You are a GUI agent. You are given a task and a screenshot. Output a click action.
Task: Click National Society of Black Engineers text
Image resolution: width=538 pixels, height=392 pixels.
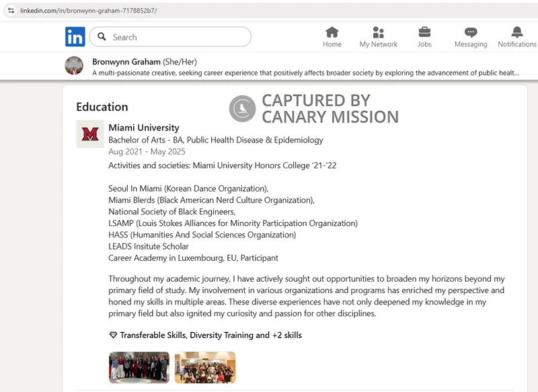(172, 212)
